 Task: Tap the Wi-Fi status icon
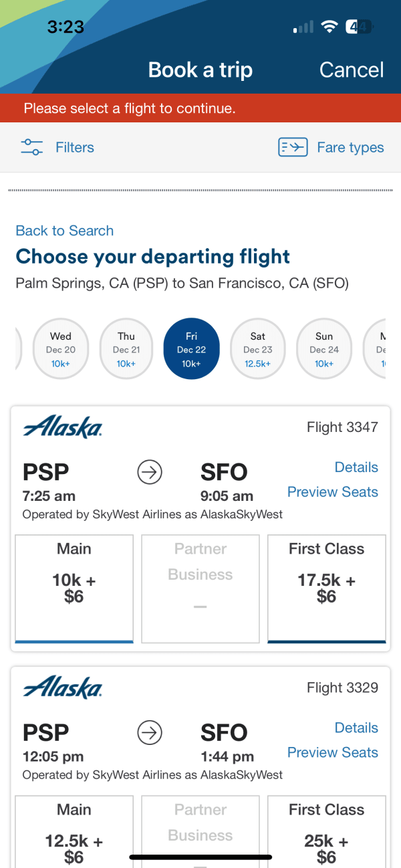[x=329, y=27]
